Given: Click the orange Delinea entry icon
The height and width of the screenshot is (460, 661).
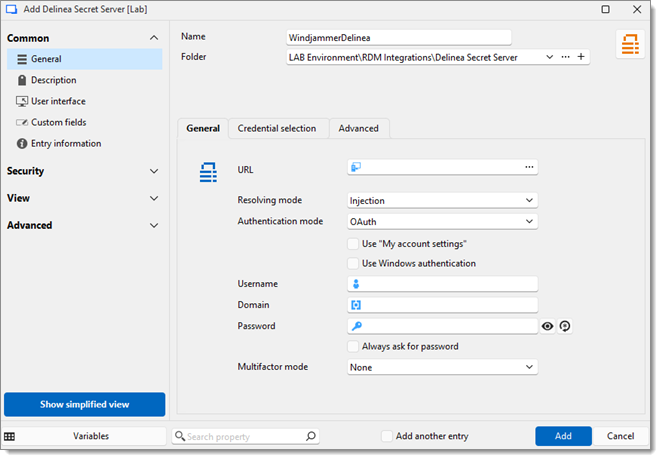Looking at the screenshot, I should point(630,45).
